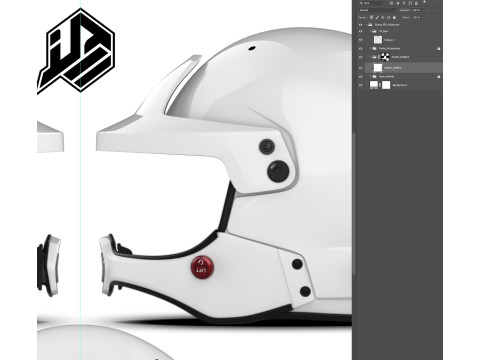
Task: Click the lock icon on Visor_Helmet group
Action: (439, 77)
